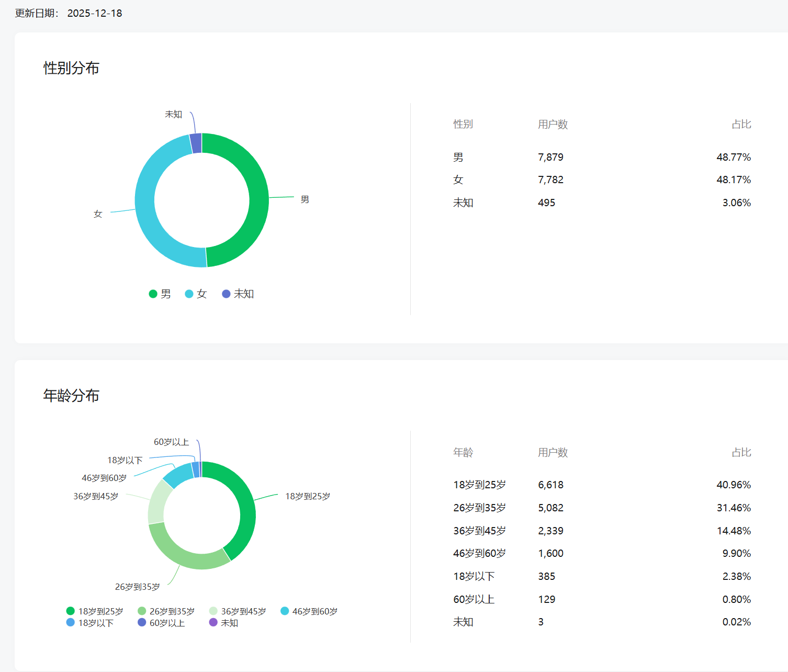Click the 年龄分布 section title
The image size is (788, 672).
(x=71, y=396)
